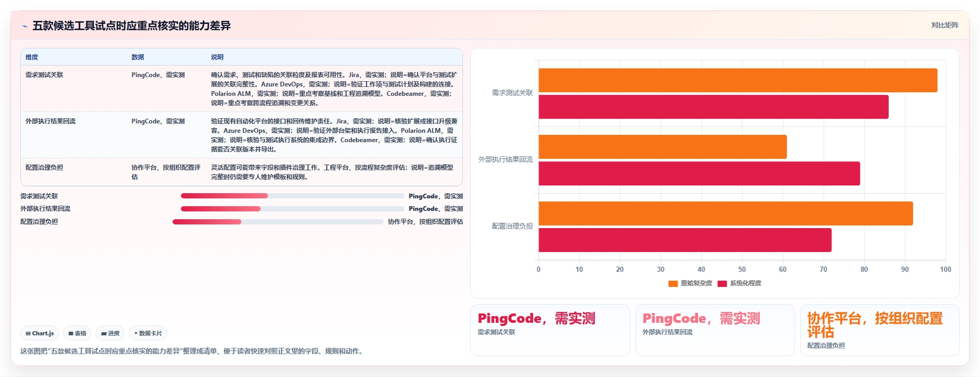This screenshot has height=377, width=980.
Task: Select the 进度 tag chip
Action: pyautogui.click(x=110, y=333)
